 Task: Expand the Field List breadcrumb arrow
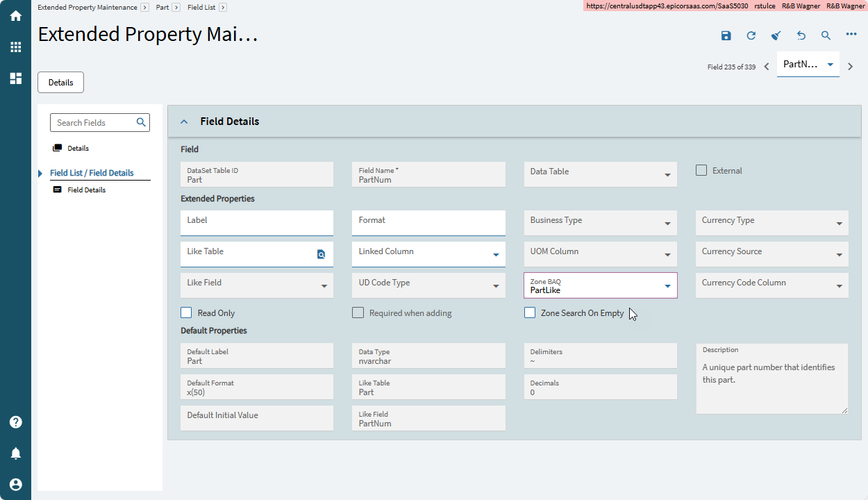[x=222, y=7]
